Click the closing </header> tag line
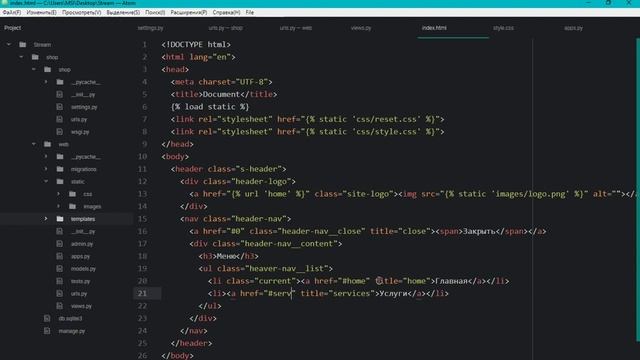 pos(191,343)
